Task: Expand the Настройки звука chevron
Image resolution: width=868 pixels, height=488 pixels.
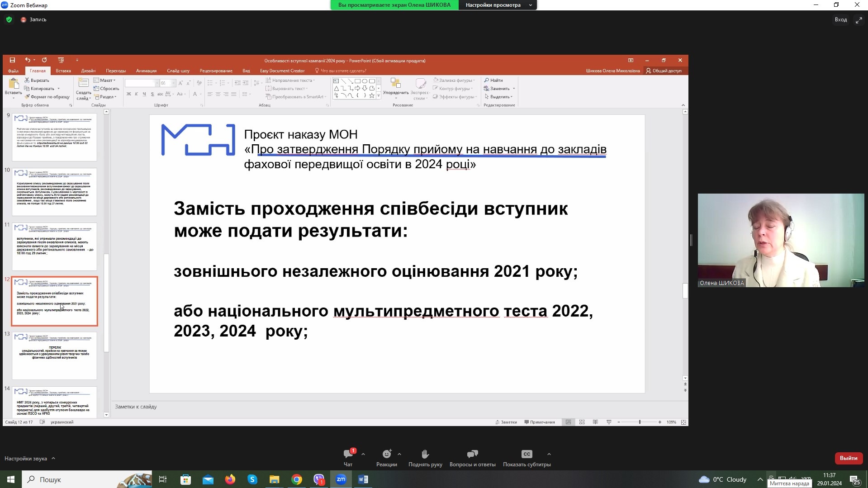Action: click(53, 459)
